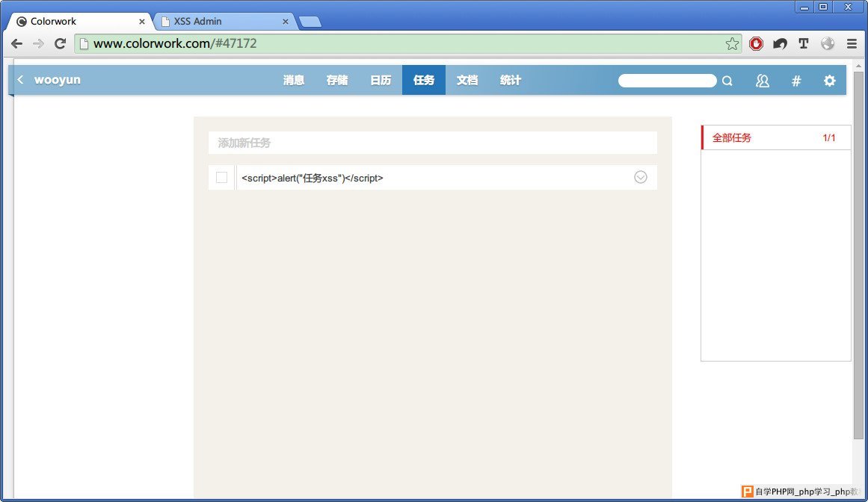Screen dimensions: 868x502
Task: Click the grey globe extension icon
Action: point(828,43)
